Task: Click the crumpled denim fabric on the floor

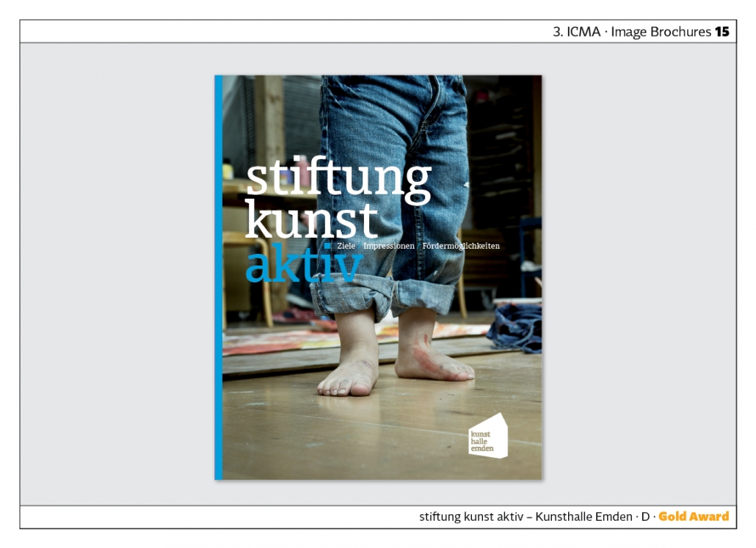Action: (x=517, y=327)
